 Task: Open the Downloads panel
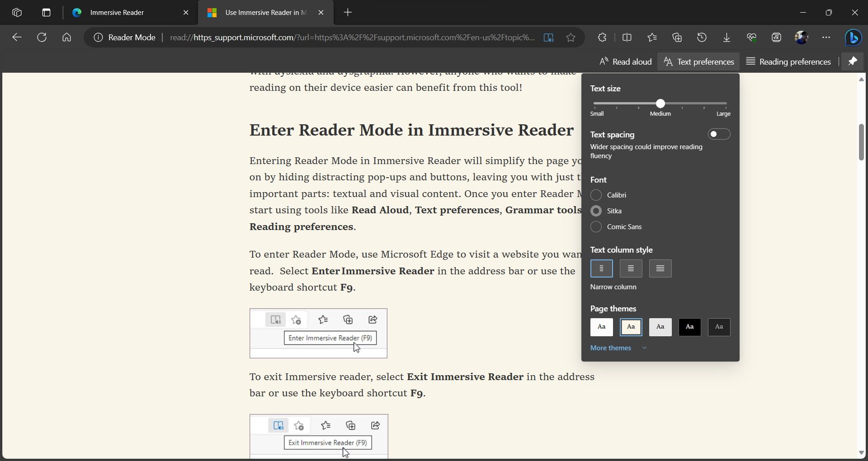pyautogui.click(x=726, y=38)
